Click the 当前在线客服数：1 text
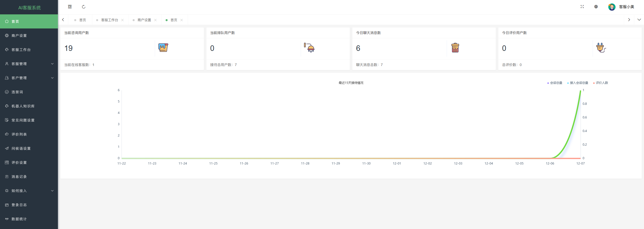The image size is (644, 229). click(x=79, y=65)
